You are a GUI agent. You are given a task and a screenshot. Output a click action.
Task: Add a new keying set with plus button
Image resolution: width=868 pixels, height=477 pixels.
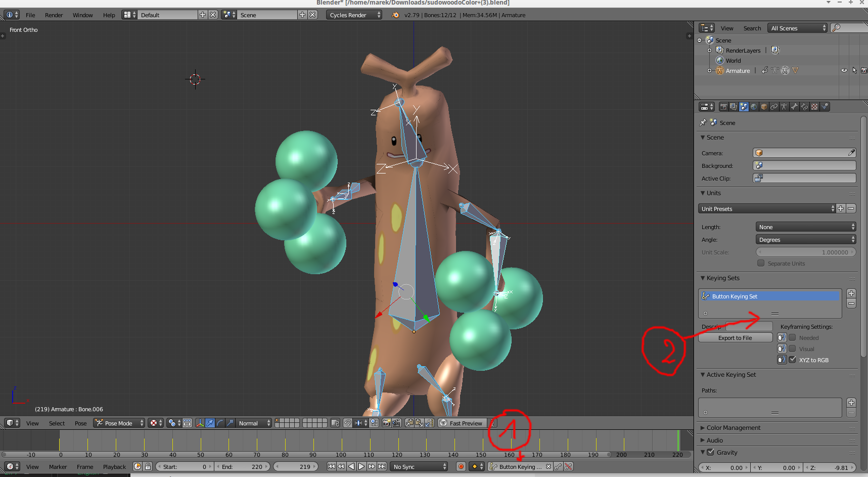pyautogui.click(x=851, y=293)
